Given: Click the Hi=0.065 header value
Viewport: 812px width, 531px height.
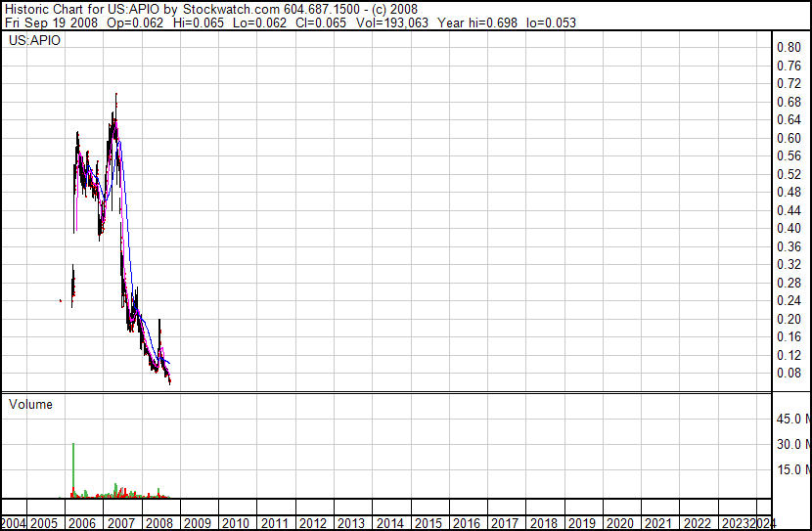Looking at the screenshot, I should tap(199, 22).
